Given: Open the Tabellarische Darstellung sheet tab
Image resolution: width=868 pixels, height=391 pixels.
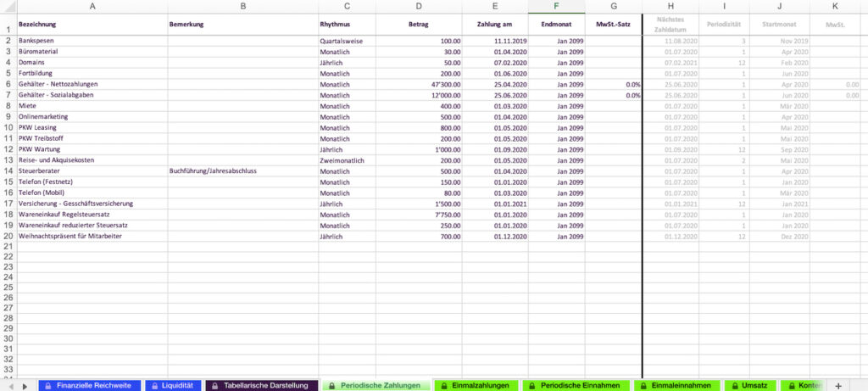Looking at the screenshot, I should coord(261,385).
